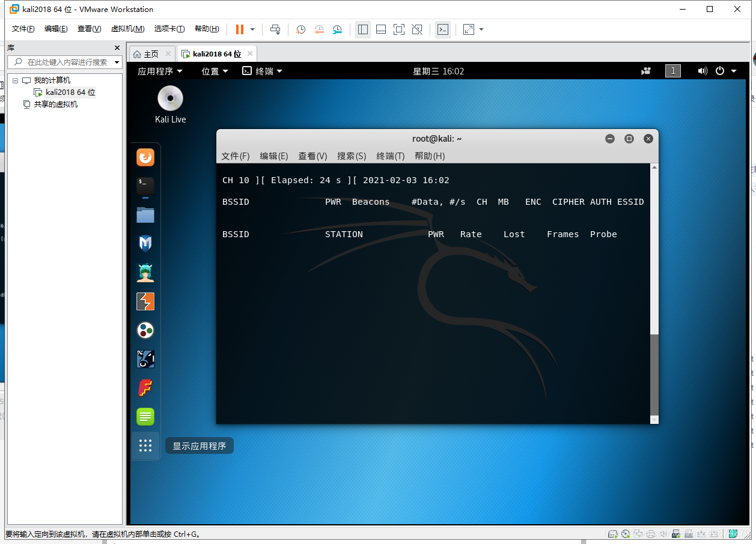Toggle the library sidebar view icon
Screen dimensions: 756x544
pyautogui.click(x=363, y=29)
